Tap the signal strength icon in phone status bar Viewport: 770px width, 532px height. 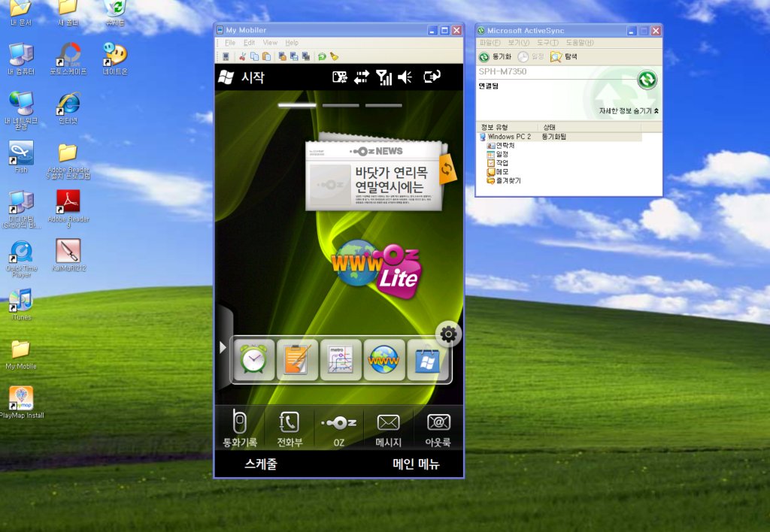click(x=384, y=77)
